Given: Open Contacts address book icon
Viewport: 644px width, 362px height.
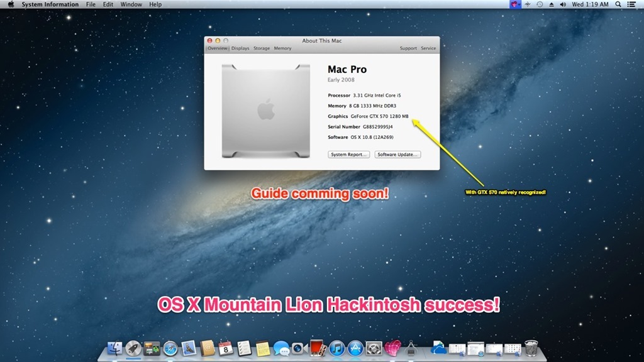Looking at the screenshot, I should pyautogui.click(x=208, y=348).
